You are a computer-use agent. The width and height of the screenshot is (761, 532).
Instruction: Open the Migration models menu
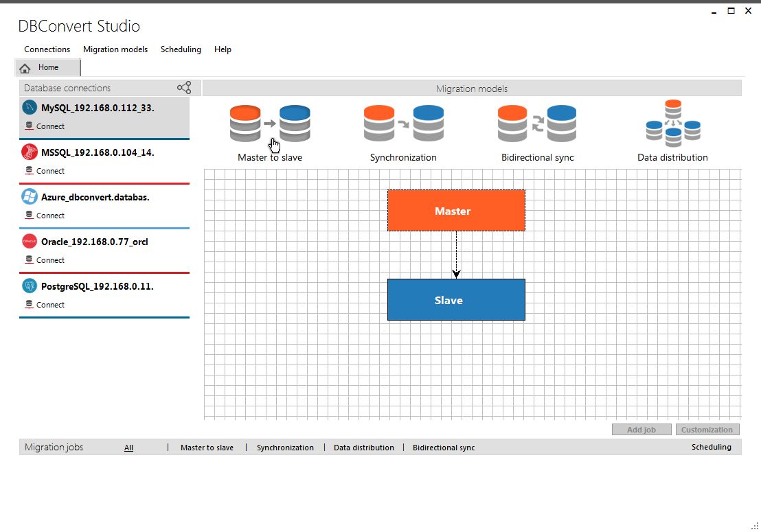click(115, 49)
